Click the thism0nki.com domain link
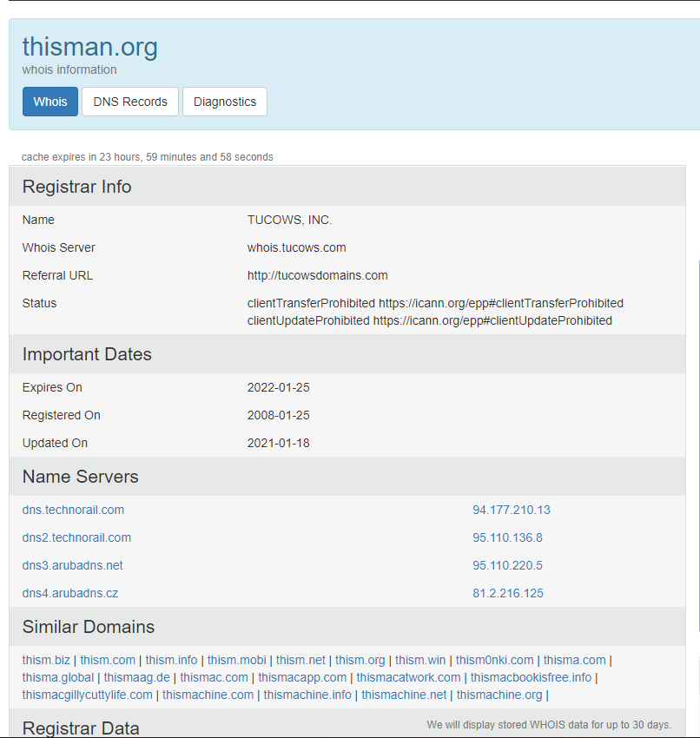 (x=494, y=660)
